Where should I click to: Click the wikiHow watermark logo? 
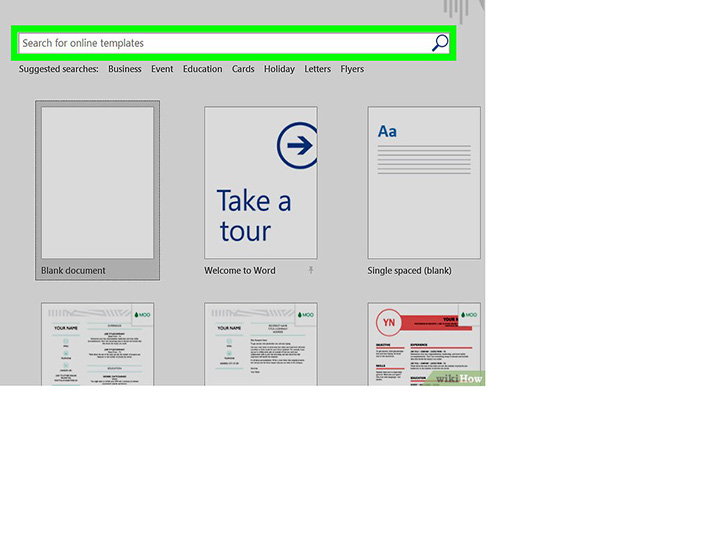(459, 378)
